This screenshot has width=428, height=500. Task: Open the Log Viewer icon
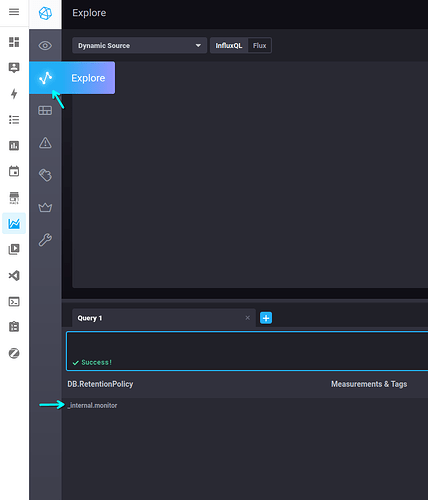45,175
